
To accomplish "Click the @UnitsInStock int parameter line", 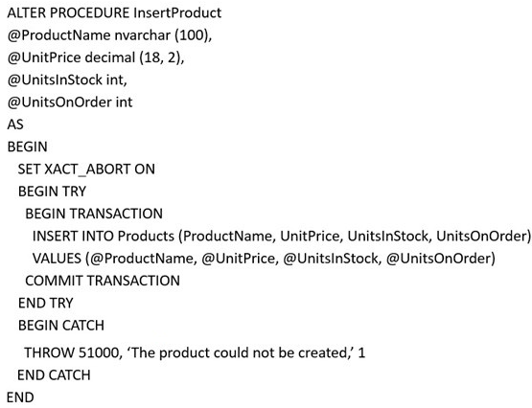I will (67, 80).
